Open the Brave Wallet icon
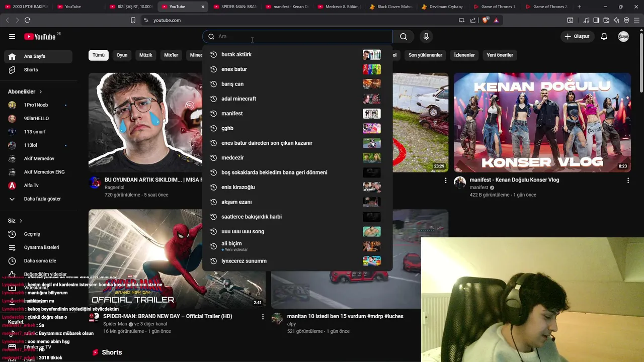Image resolution: width=644 pixels, height=362 pixels. pyautogui.click(x=606, y=20)
